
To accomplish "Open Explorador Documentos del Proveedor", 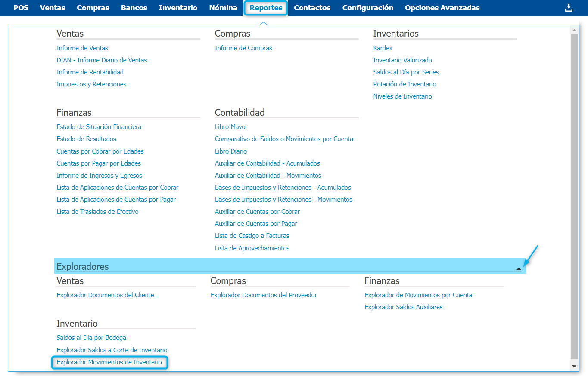I will 264,295.
